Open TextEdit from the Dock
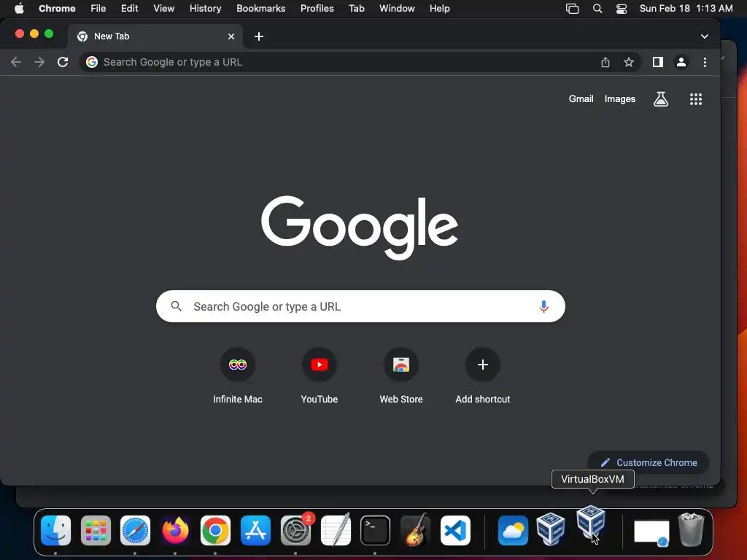The width and height of the screenshot is (747, 560). pos(336,531)
